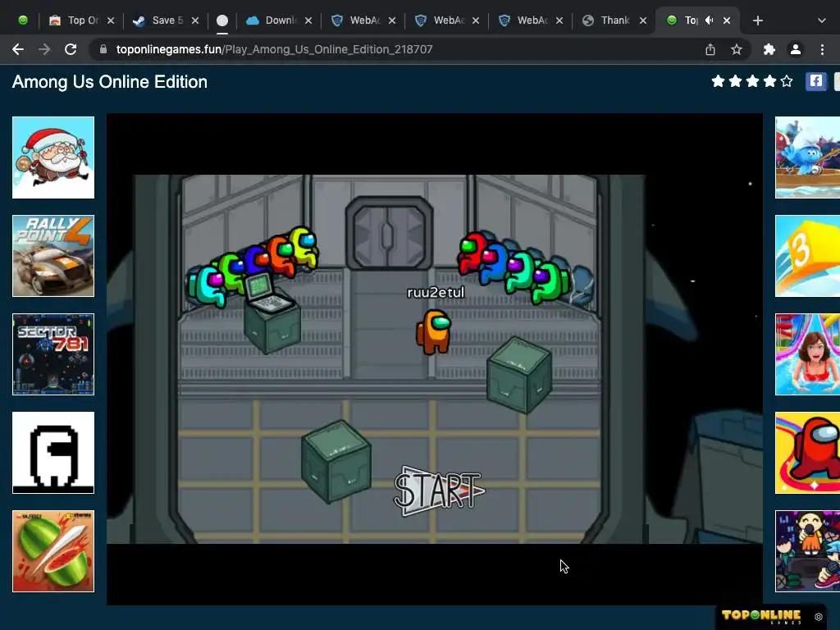Open the Friday Night Funkin style game
The image size is (840, 630).
[x=807, y=551]
